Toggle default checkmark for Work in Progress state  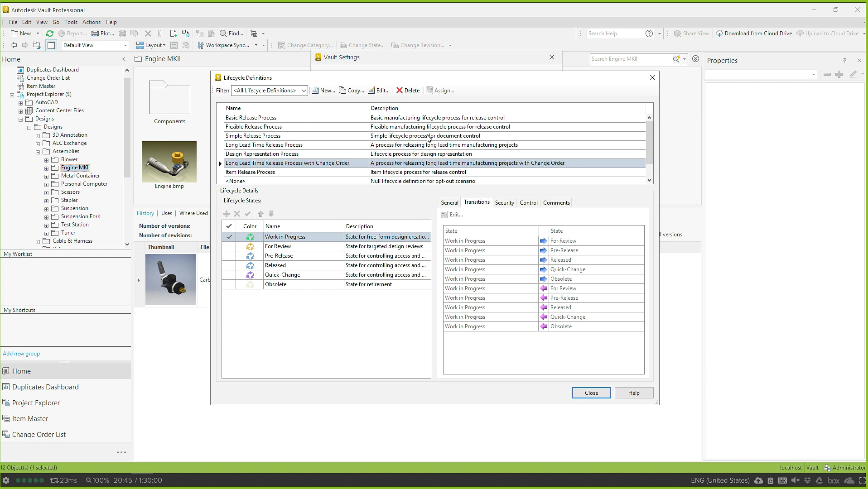coord(229,237)
